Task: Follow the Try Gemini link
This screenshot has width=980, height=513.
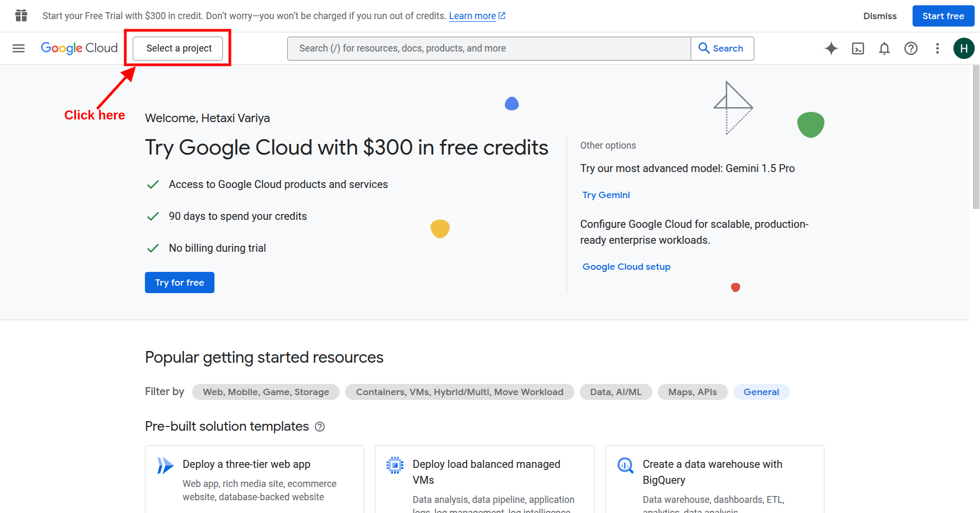Action: [x=606, y=195]
